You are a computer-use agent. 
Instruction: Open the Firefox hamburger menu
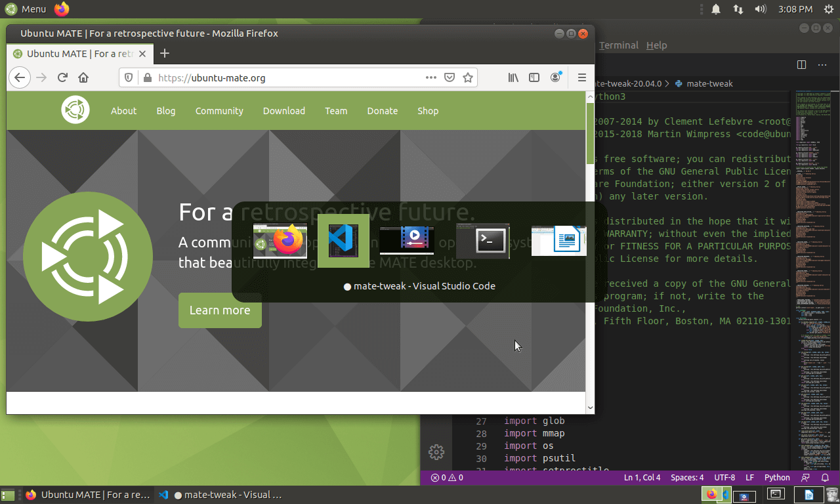(581, 77)
